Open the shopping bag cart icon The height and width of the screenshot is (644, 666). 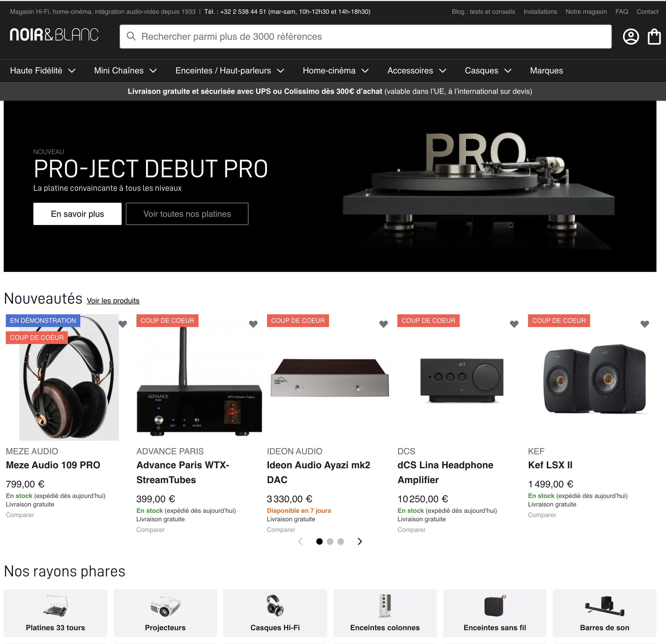point(654,36)
